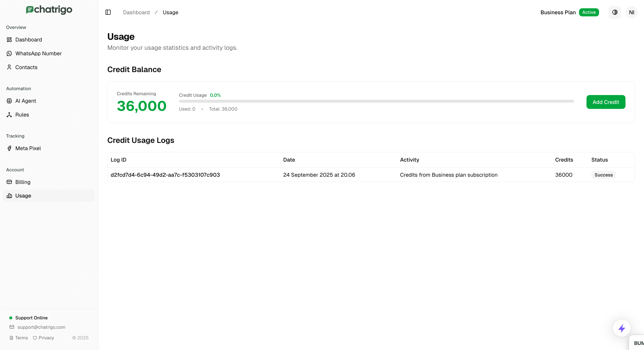644x350 pixels.
Task: Go to Contacts page
Action: (26, 67)
